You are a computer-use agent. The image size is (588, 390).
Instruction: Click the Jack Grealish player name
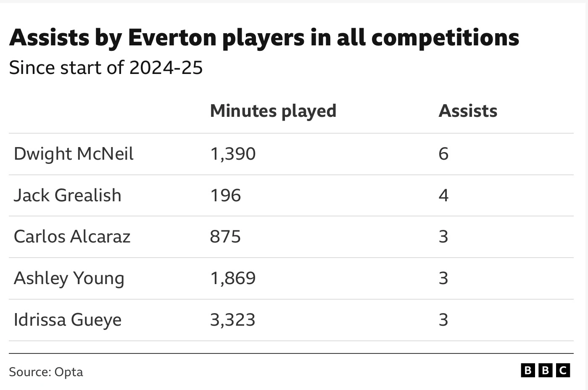(67, 195)
